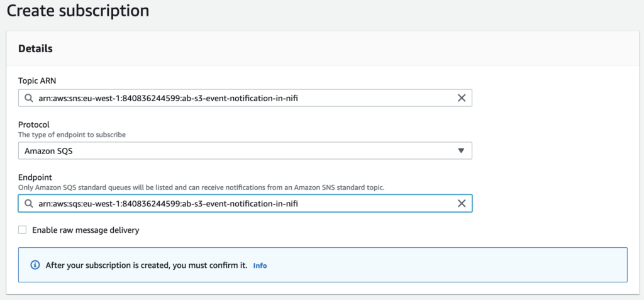Click the 'Protocol' field label
Screen dimensions: 644x300
pos(34,125)
